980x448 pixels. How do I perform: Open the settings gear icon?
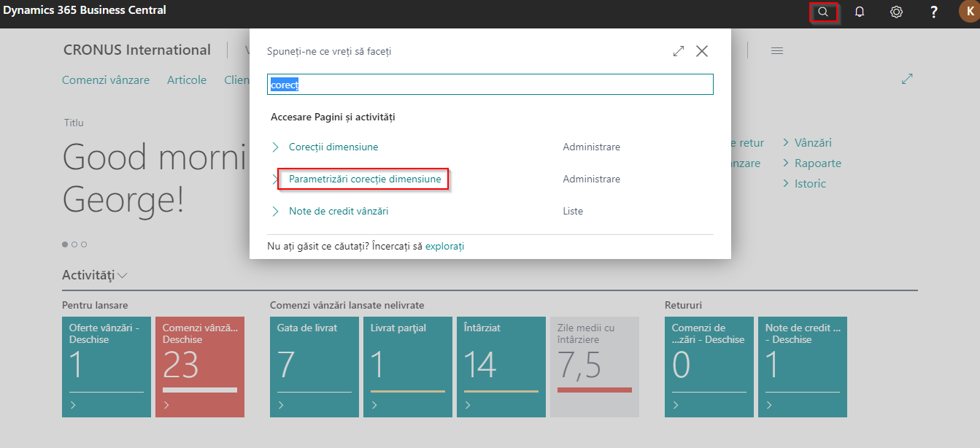pyautogui.click(x=897, y=12)
